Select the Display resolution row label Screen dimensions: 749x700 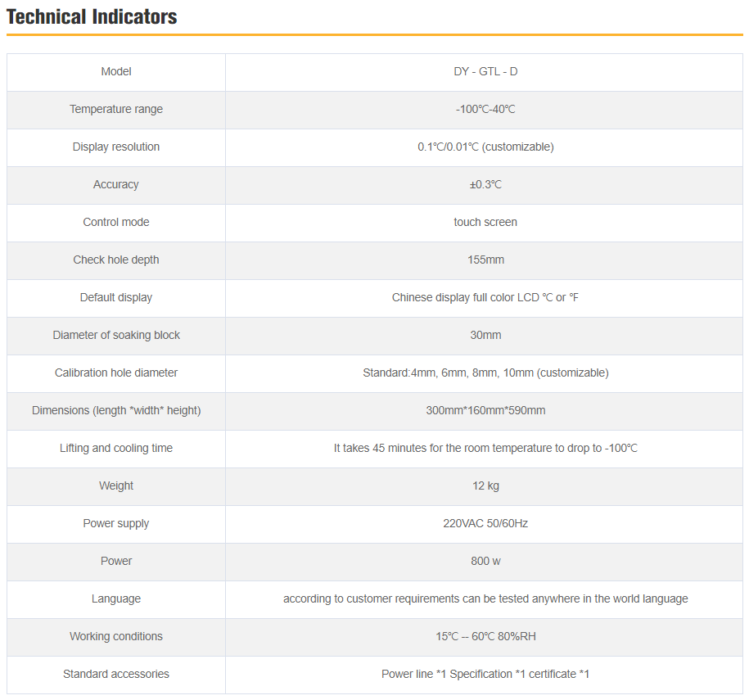pyautogui.click(x=116, y=147)
